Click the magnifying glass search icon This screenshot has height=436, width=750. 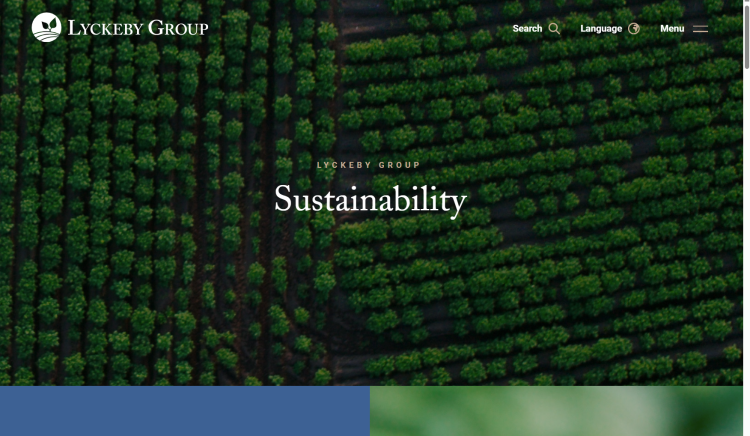click(x=554, y=29)
